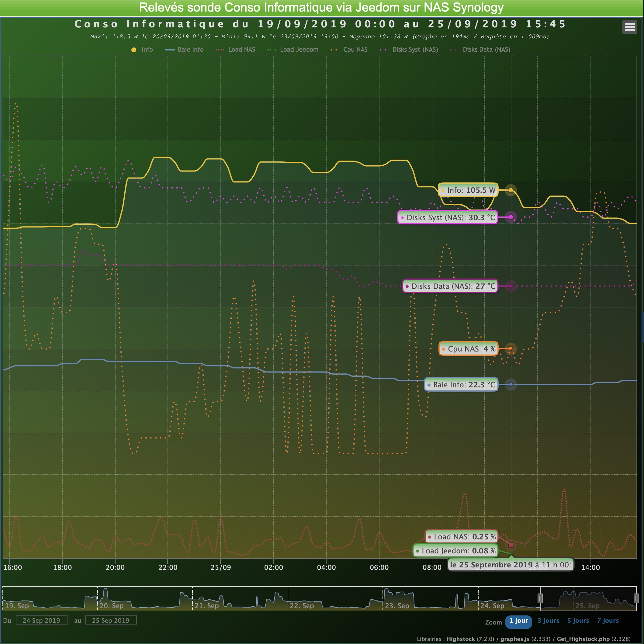Select the 1 jour zoom button

coord(519,622)
